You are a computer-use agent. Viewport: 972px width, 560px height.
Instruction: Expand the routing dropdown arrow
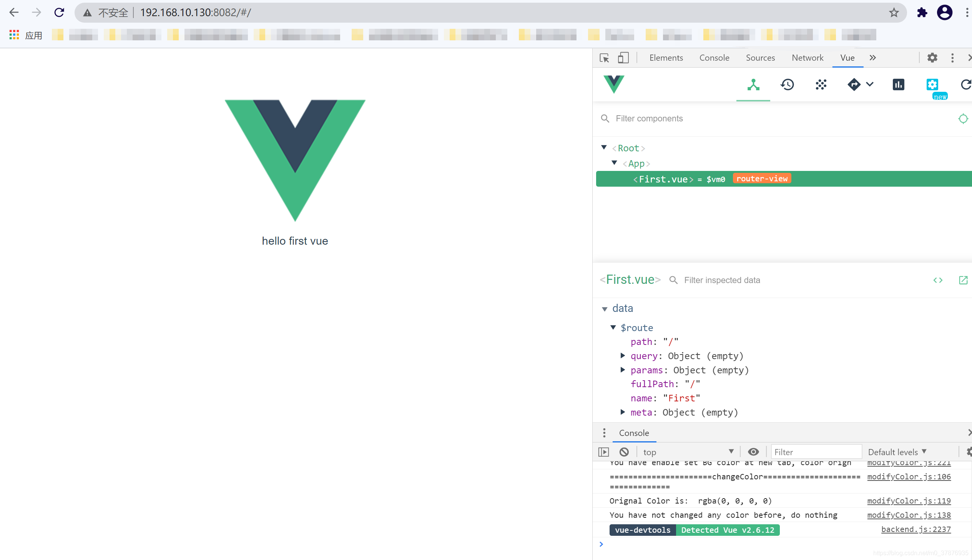coord(870,84)
